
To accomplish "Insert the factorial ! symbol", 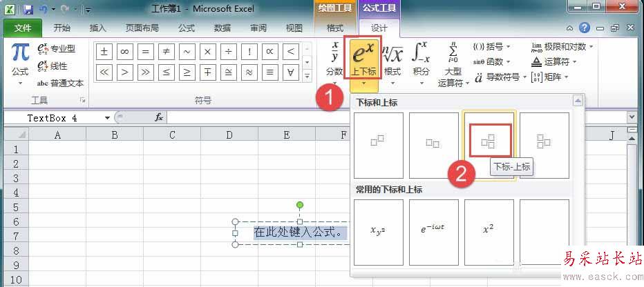I will point(249,52).
